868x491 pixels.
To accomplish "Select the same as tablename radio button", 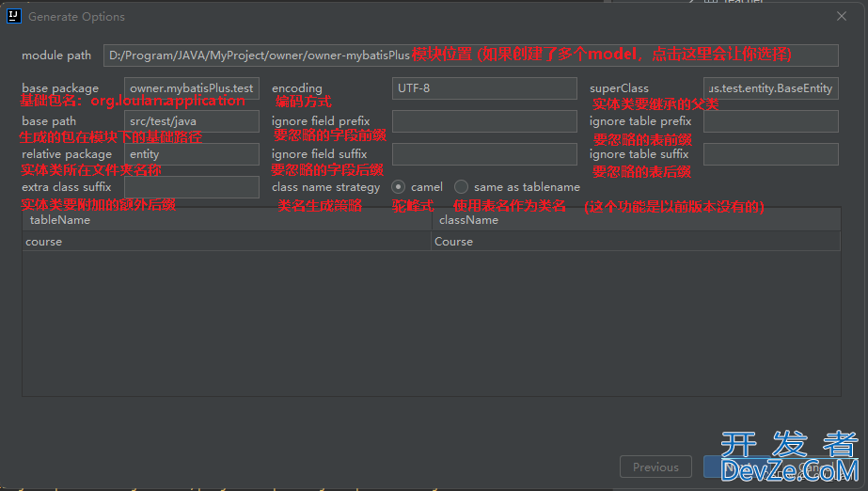I will [x=461, y=187].
